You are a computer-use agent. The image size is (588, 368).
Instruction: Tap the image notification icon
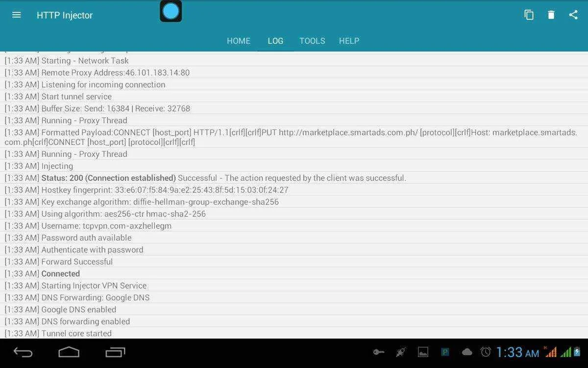coord(423,352)
